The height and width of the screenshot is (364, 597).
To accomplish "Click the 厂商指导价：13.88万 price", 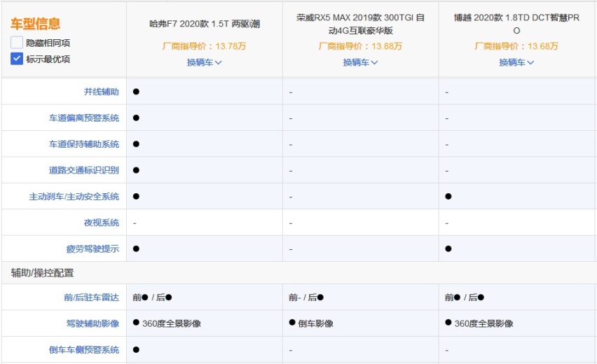I will (x=361, y=46).
